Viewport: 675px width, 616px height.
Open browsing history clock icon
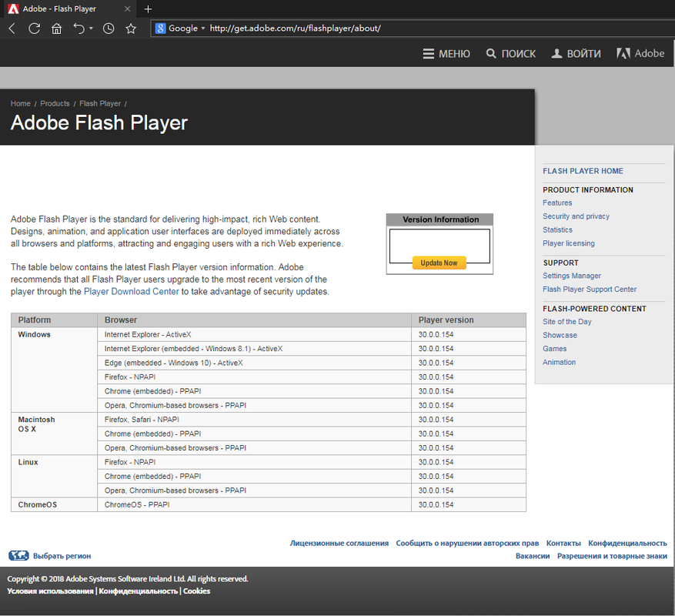point(109,28)
